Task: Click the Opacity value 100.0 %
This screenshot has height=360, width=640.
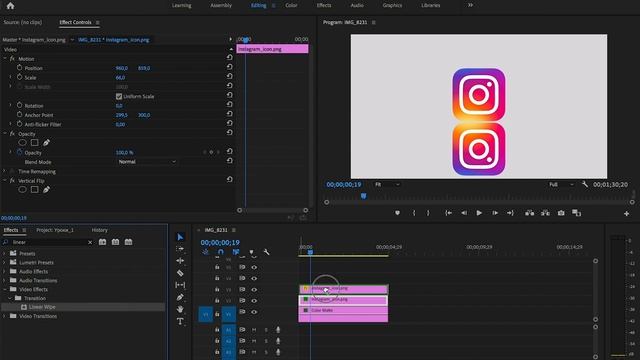Action: [x=124, y=152]
